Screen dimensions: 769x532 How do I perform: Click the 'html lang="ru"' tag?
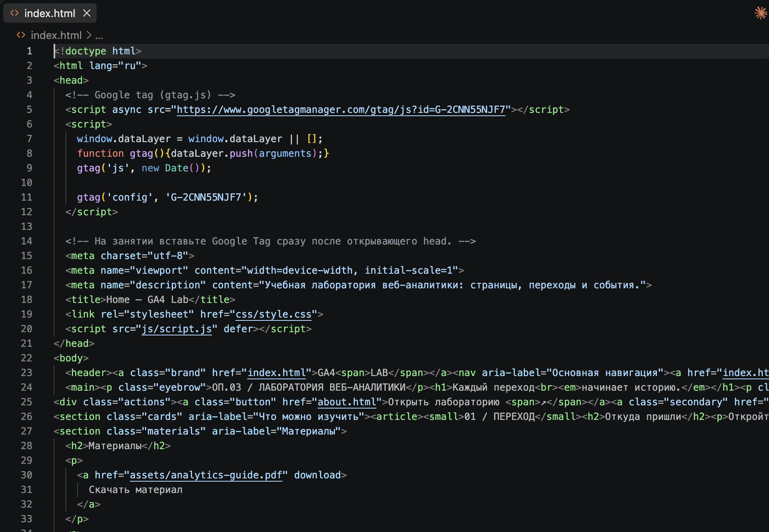(100, 66)
